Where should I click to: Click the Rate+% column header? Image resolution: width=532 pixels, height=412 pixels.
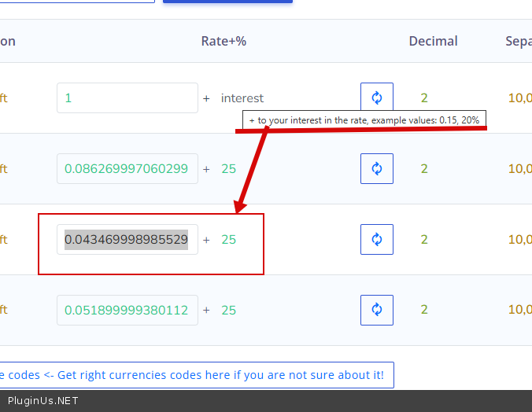[224, 41]
